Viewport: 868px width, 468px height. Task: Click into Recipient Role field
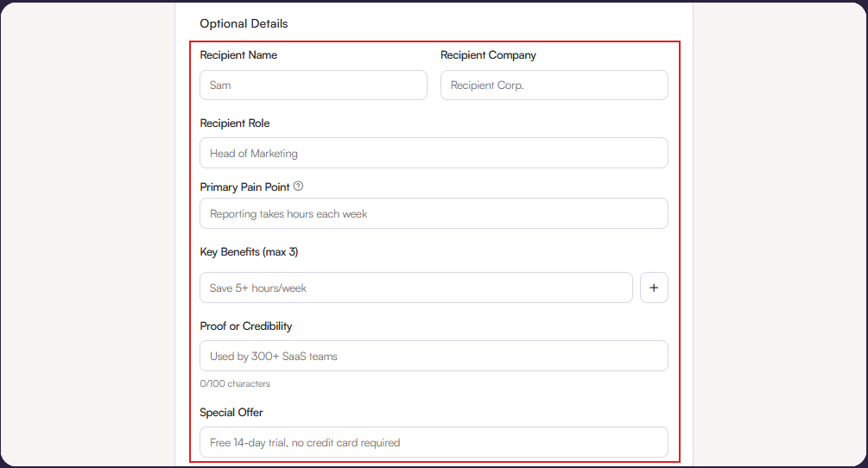434,153
